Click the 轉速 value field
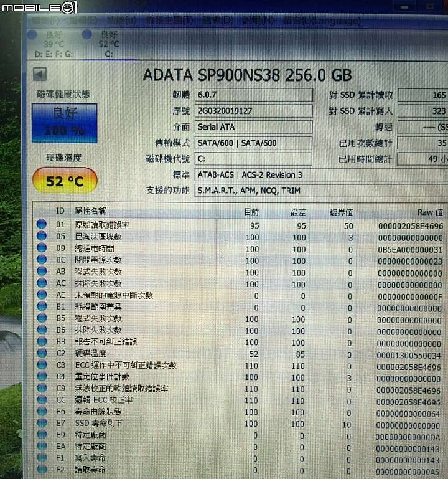Viewport: 448px width, 479px height. (422, 127)
